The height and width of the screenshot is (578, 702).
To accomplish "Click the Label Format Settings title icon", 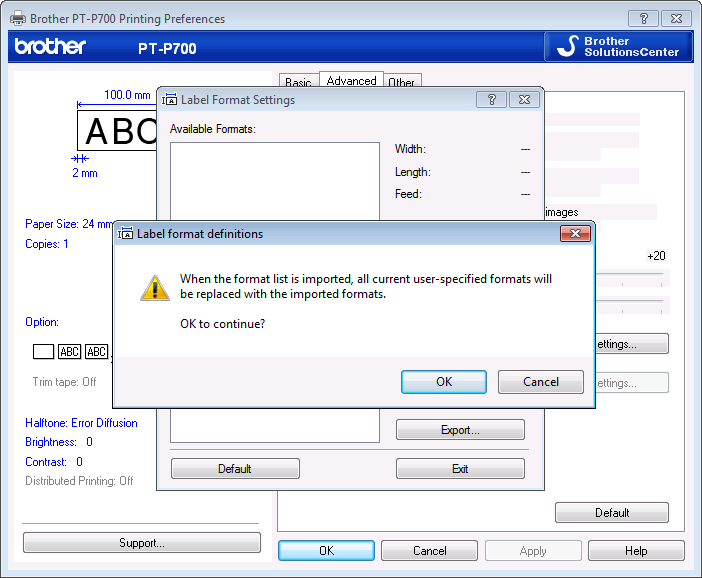I will pyautogui.click(x=169, y=99).
